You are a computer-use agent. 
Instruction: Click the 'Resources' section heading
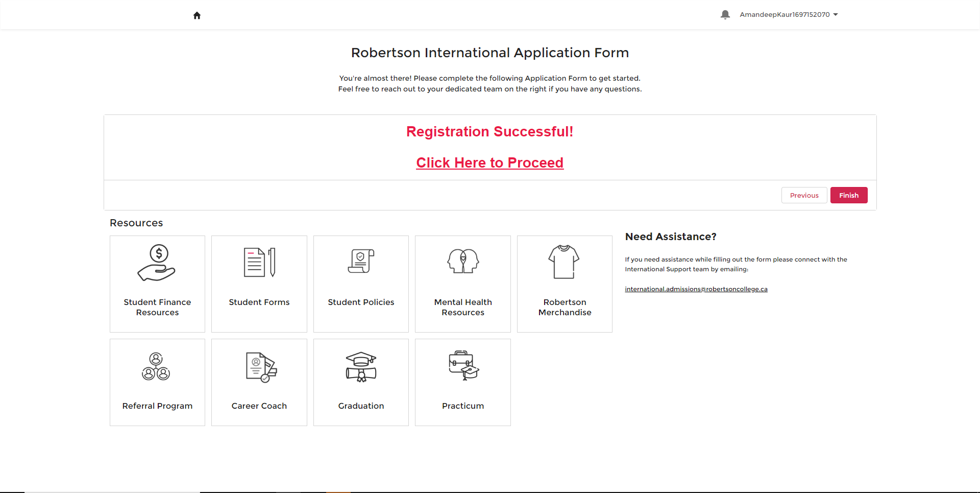[x=136, y=223]
